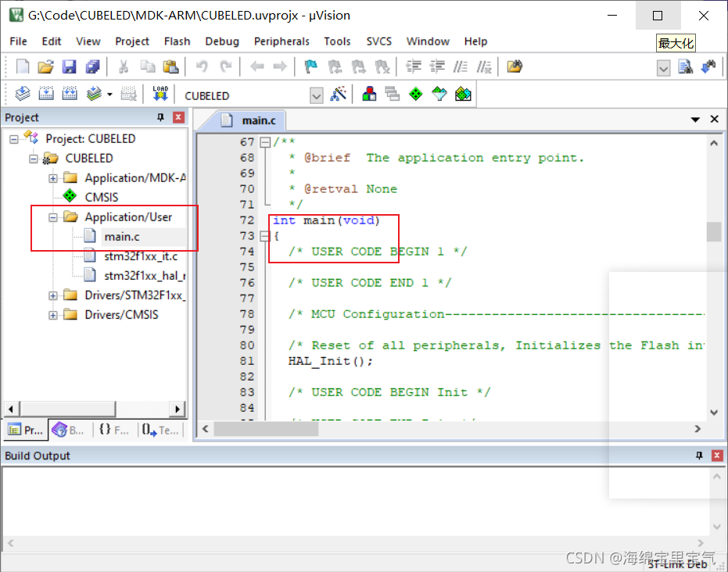
Task: Open Options for Target magic wand icon
Action: click(339, 95)
